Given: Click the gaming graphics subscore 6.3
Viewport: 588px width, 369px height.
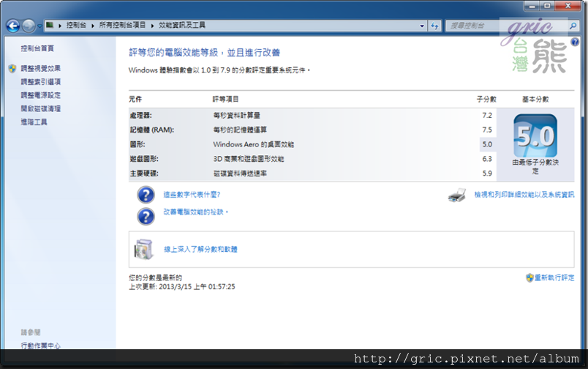Looking at the screenshot, I should [487, 159].
